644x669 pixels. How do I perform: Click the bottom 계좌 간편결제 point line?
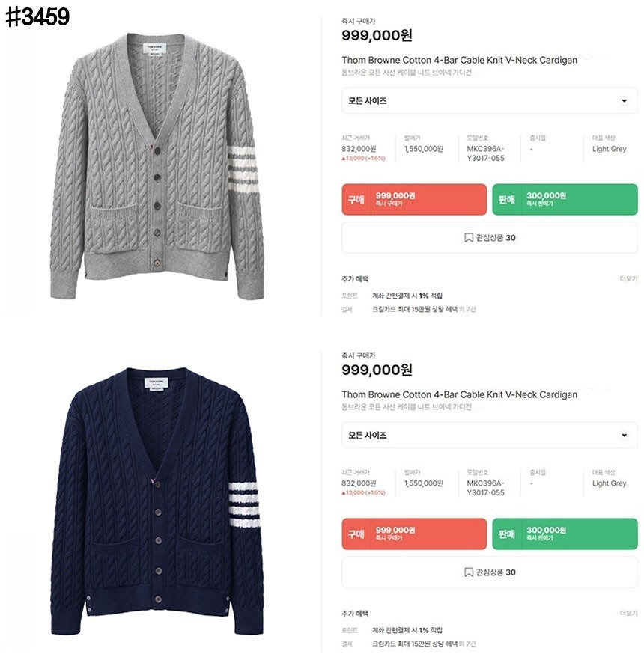click(x=407, y=630)
